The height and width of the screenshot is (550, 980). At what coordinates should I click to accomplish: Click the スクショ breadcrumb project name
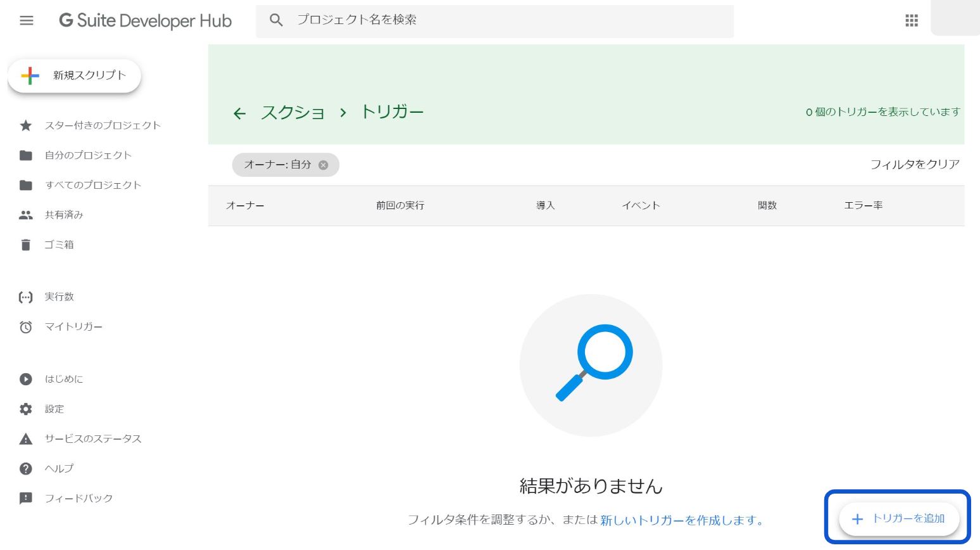(x=292, y=113)
